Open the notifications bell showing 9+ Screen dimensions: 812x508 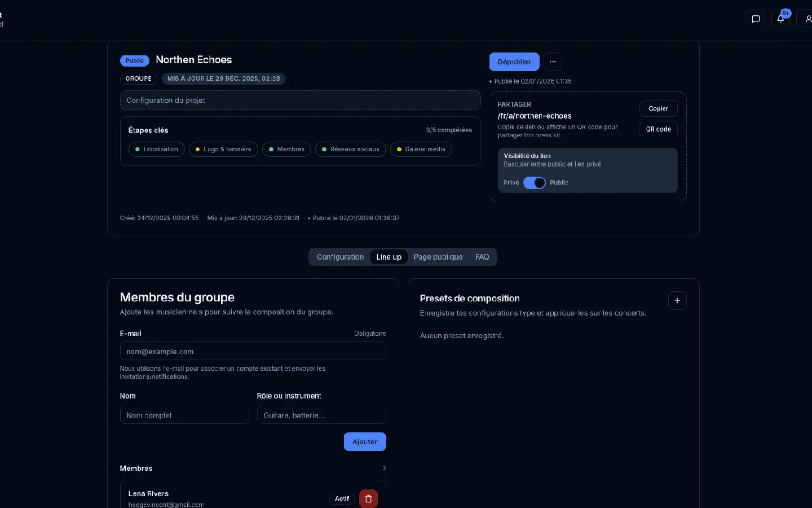780,19
